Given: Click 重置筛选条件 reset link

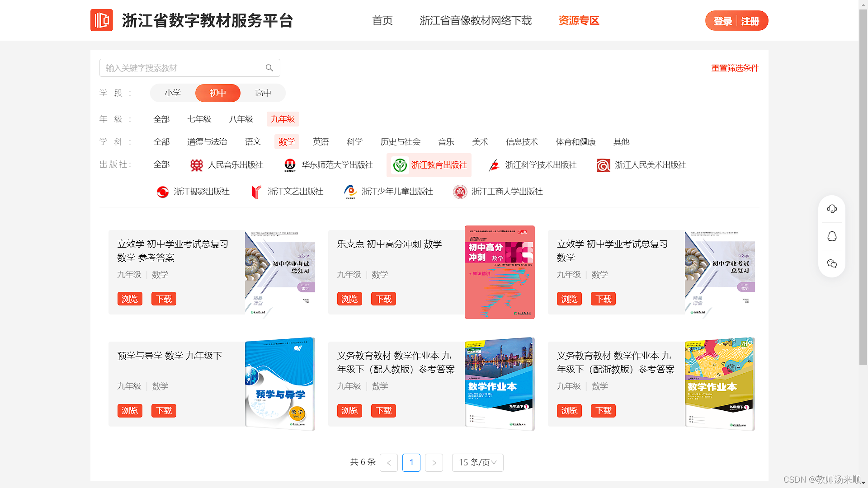Looking at the screenshot, I should pos(735,68).
